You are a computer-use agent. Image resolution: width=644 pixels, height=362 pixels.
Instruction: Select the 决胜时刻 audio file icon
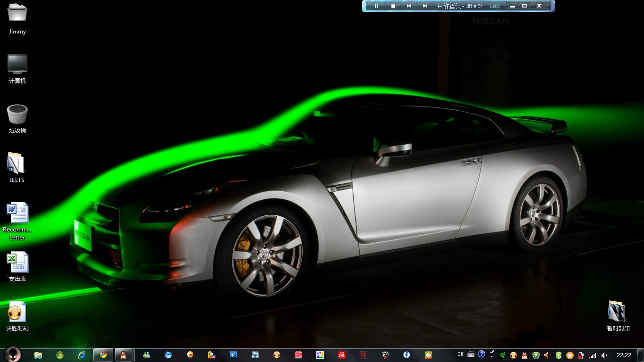17,316
